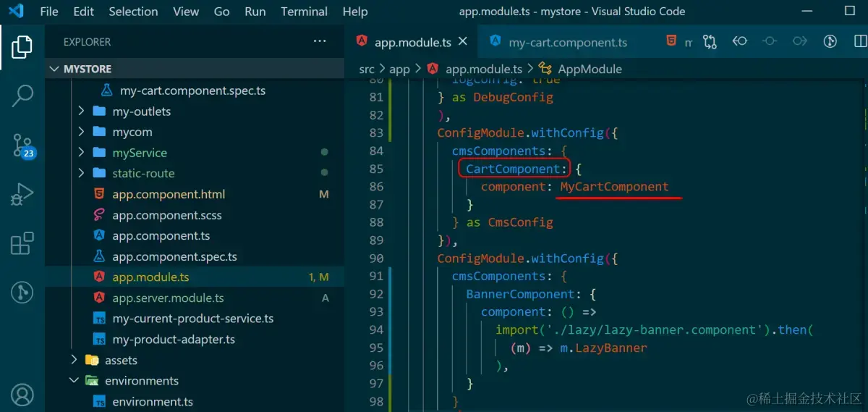Open environment.ts file

click(x=194, y=401)
